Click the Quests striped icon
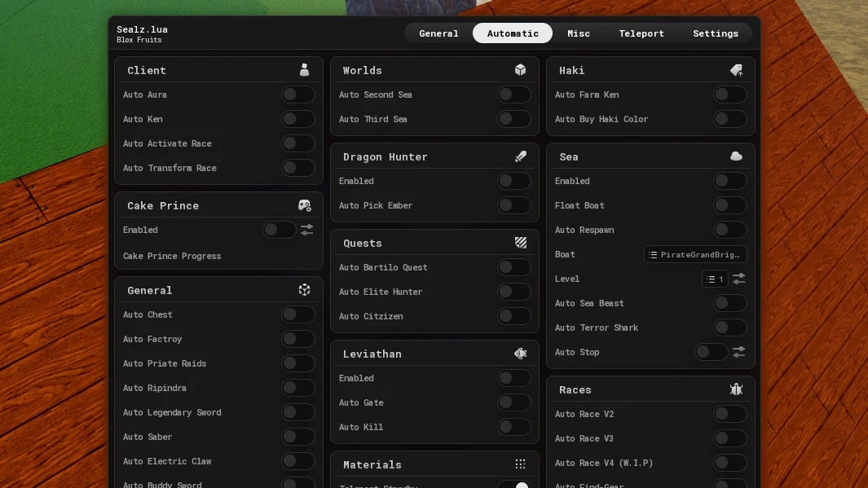This screenshot has height=488, width=868. point(520,243)
